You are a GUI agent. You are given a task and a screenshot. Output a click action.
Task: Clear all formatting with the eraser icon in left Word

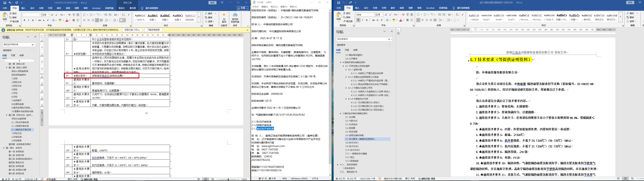69,15
